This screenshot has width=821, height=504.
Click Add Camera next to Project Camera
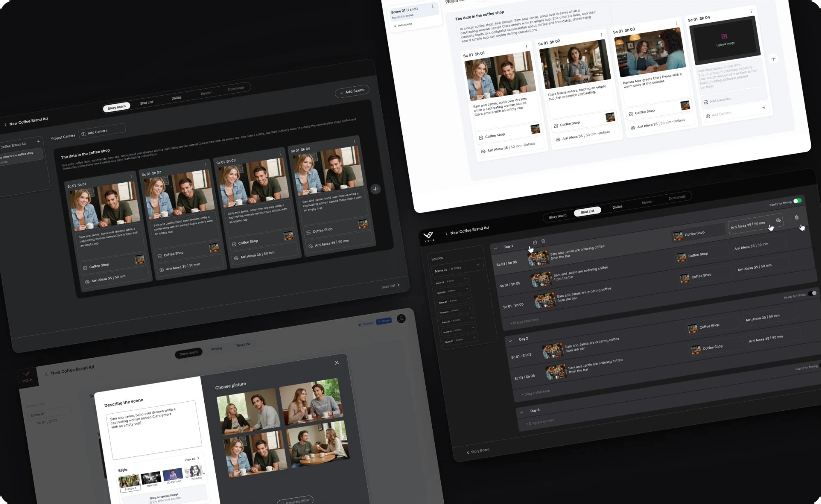tap(101, 131)
